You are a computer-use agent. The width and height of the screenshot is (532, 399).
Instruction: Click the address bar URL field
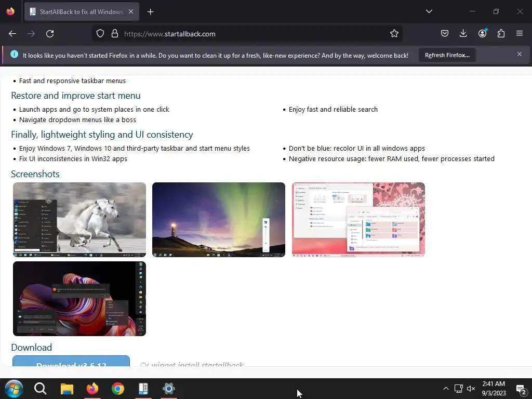pos(248,34)
